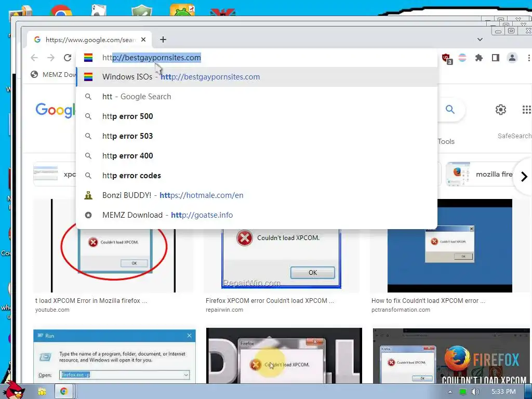Screen dimensions: 532x399
Task: Open the green shield desktop icon
Action: (141, 10)
